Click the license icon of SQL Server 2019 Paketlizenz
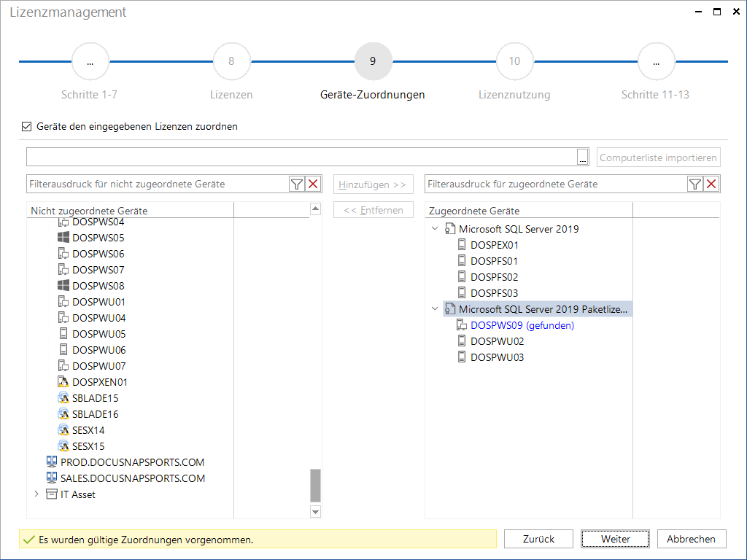Image resolution: width=747 pixels, height=560 pixels. pos(449,309)
